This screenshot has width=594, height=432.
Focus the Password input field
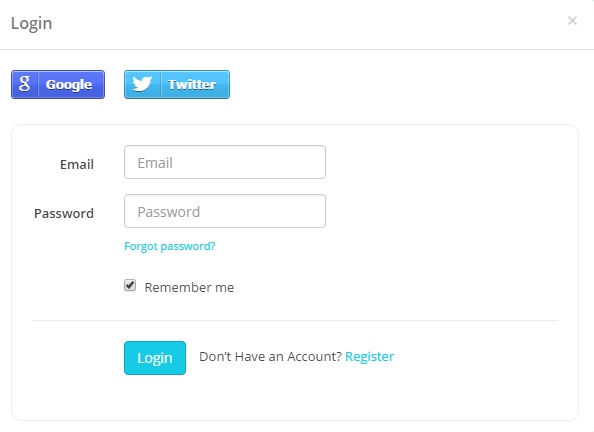225,211
